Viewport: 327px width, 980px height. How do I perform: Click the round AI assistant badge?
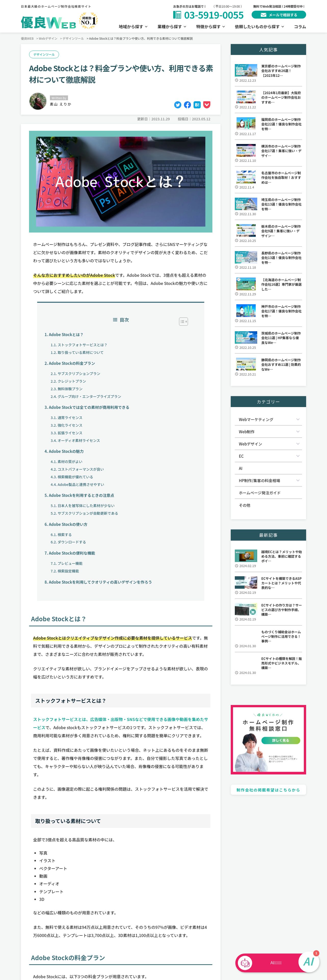[309, 962]
